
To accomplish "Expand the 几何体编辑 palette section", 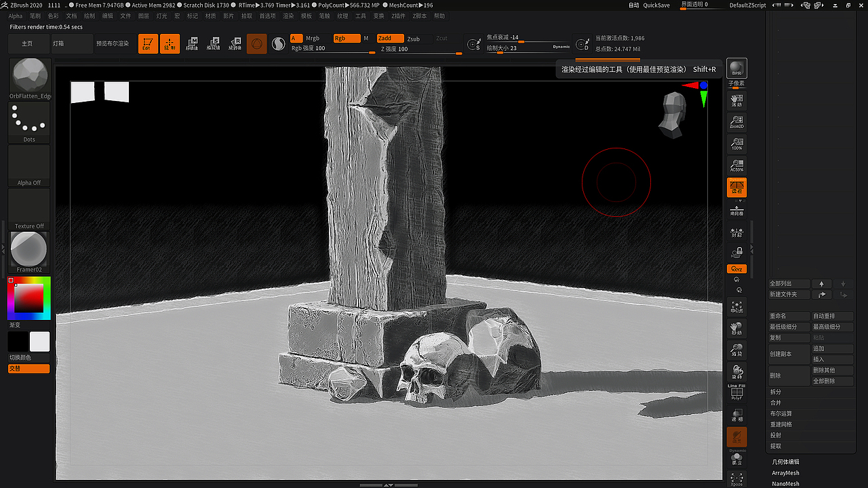I will 785,462.
